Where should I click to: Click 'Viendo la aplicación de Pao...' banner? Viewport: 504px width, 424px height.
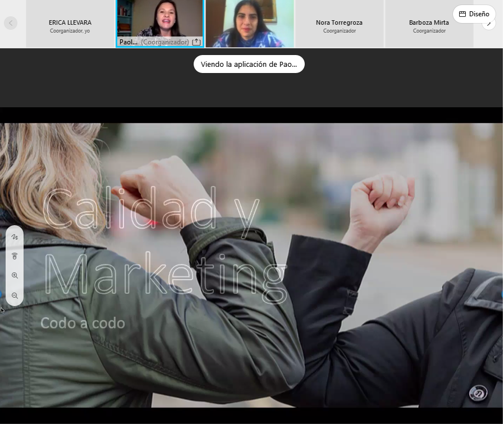click(x=249, y=64)
